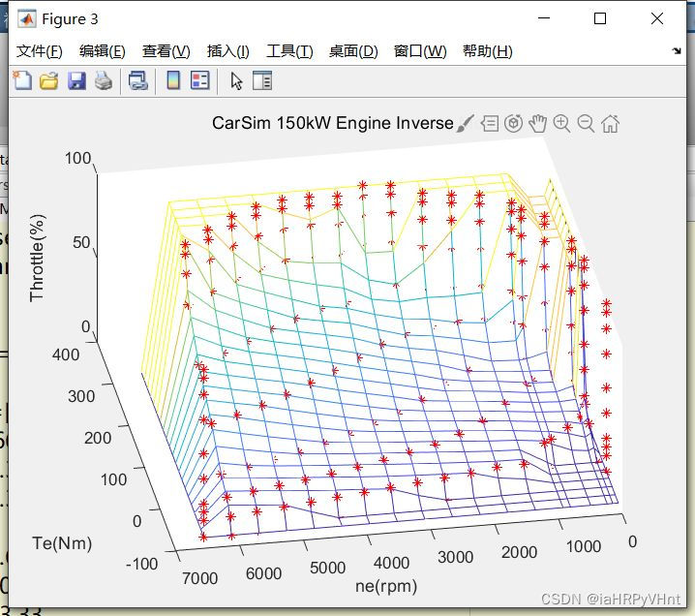Open the 桌面(D) menu
The image size is (695, 616).
pos(353,51)
